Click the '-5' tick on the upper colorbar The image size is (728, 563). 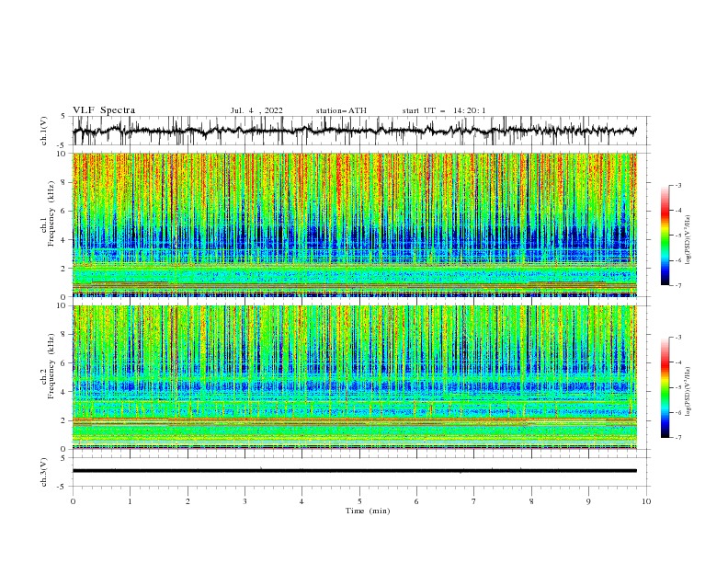(x=678, y=236)
